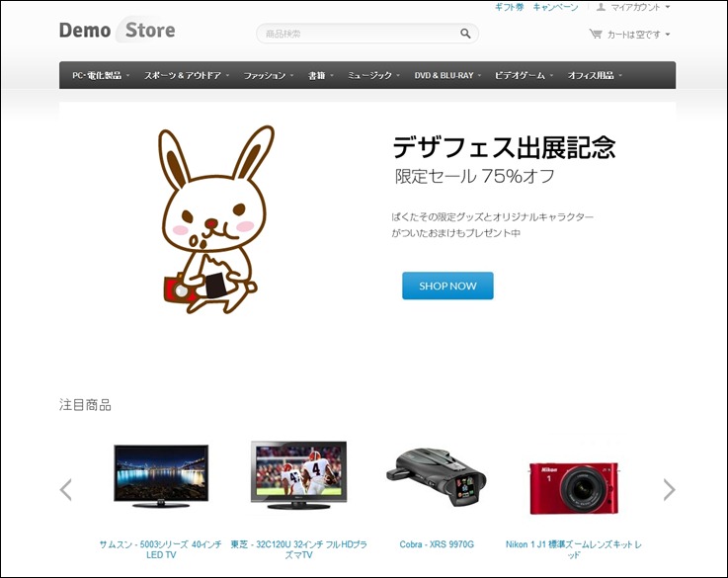Screen dimensions: 728x578
Task: Select the DVD & BLU-RAY menu
Action: 447,75
